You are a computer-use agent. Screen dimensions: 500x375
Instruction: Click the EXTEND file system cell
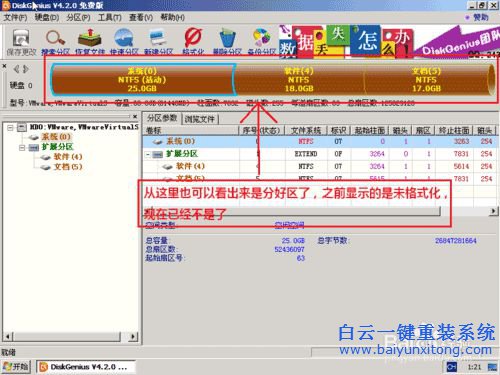tap(306, 154)
